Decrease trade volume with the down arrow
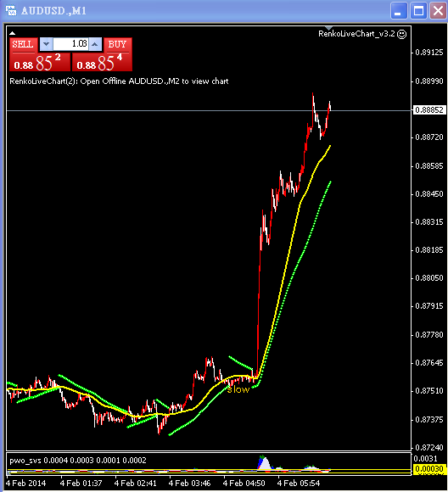The width and height of the screenshot is (448, 492). click(x=46, y=44)
